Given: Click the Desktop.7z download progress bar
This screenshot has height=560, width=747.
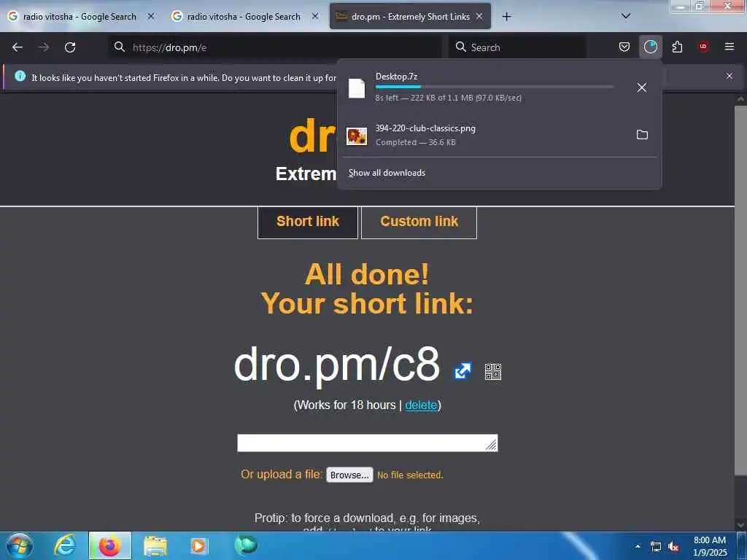Looking at the screenshot, I should coord(495,87).
